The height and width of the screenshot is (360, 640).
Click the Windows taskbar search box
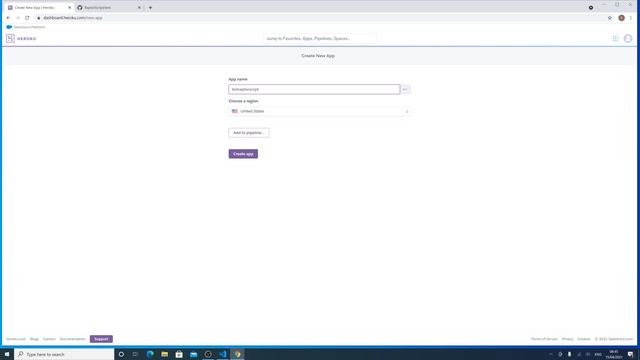64,354
